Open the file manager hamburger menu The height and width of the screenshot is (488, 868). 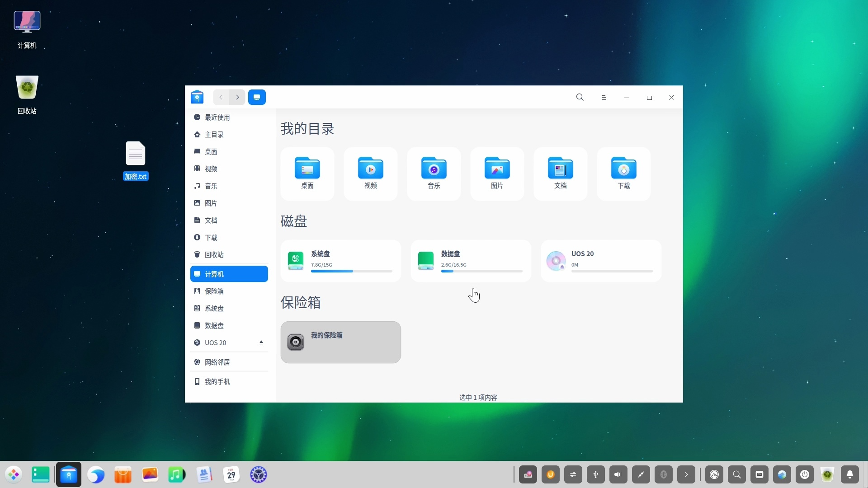[604, 98]
